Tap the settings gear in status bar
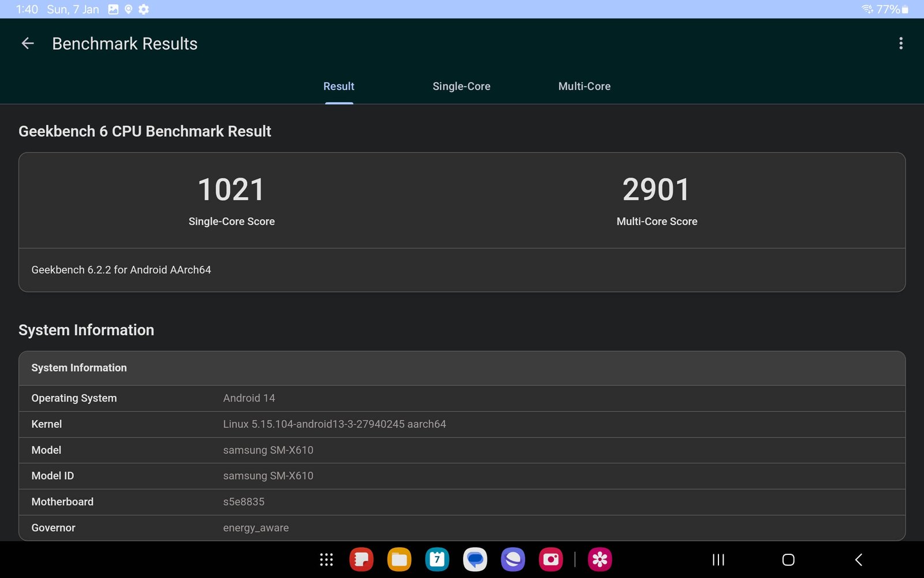 [x=144, y=9]
